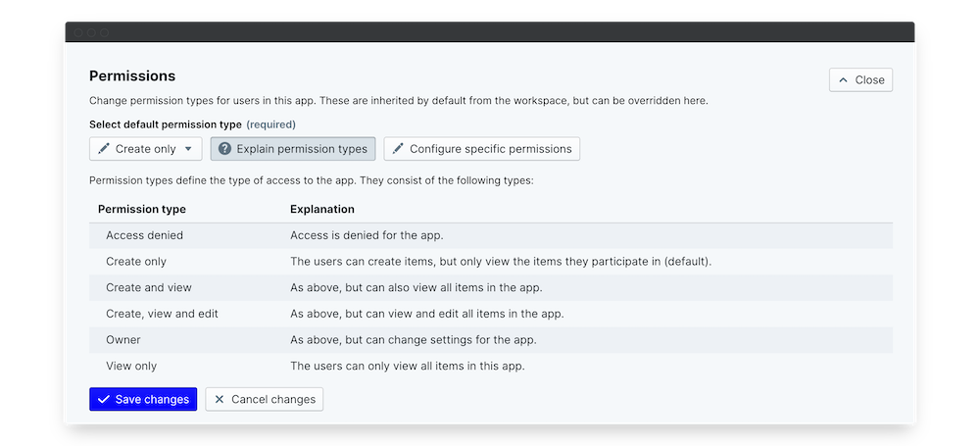Select the Access denied row
Screen dimensions: 980x446
click(490, 235)
